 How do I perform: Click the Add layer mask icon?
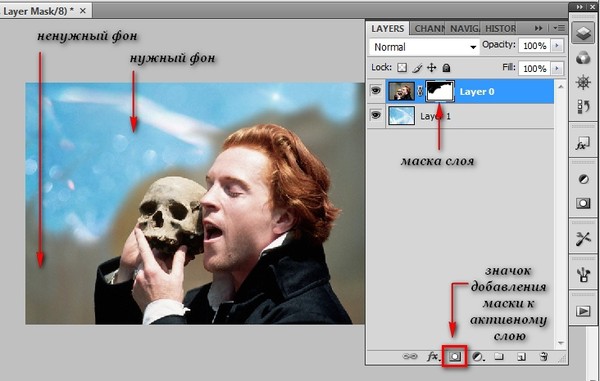(x=455, y=357)
